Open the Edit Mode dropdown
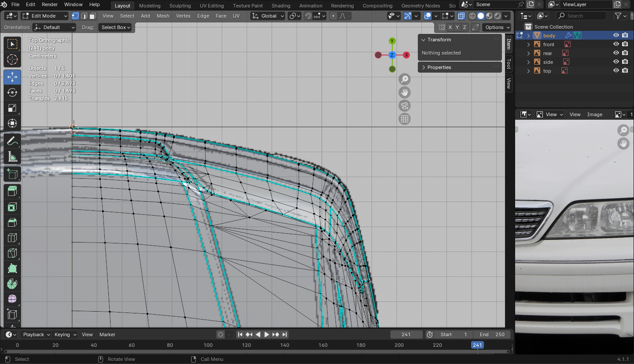This screenshot has height=364, width=634. (x=44, y=16)
